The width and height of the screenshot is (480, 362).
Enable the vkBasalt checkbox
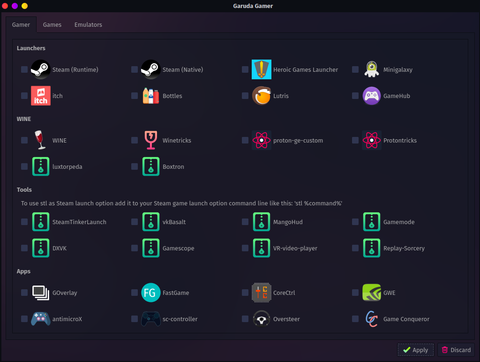pos(135,222)
